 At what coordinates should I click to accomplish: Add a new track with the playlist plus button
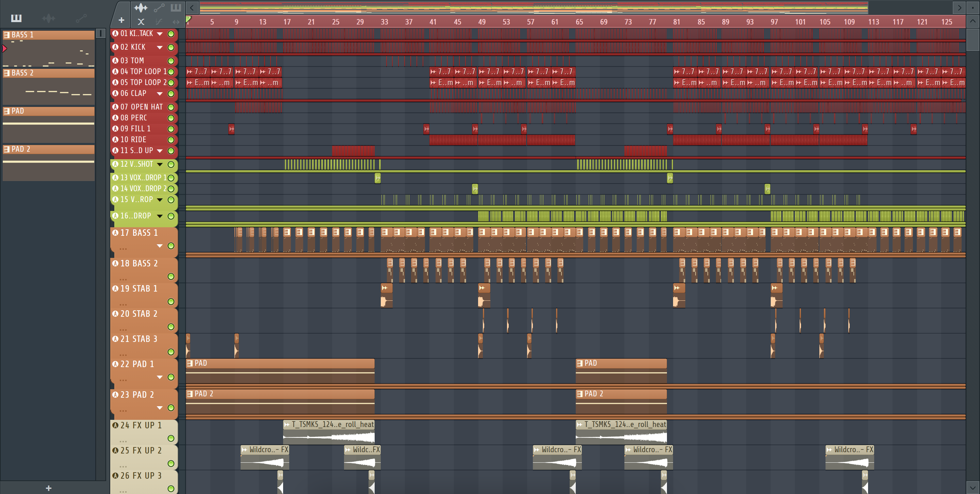(x=121, y=20)
